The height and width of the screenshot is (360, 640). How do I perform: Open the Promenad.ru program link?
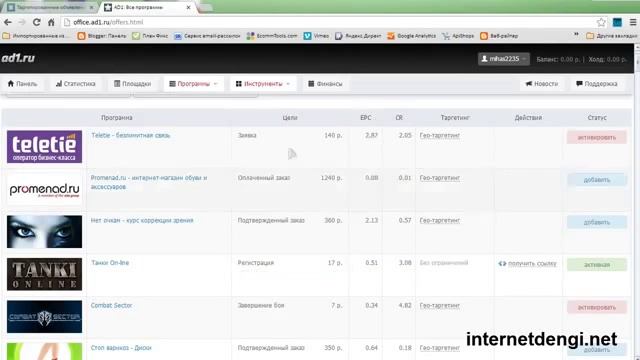tap(149, 182)
